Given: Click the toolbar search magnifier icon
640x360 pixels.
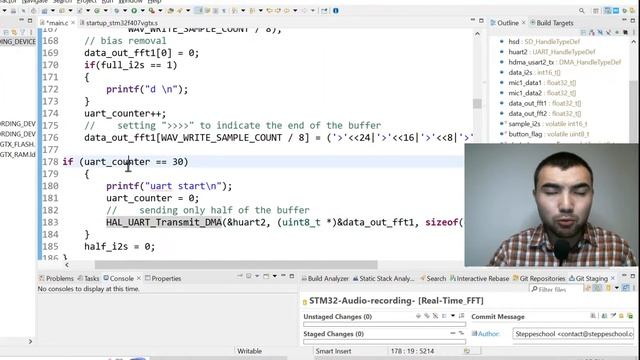Looking at the screenshot, I should click(582, 11).
